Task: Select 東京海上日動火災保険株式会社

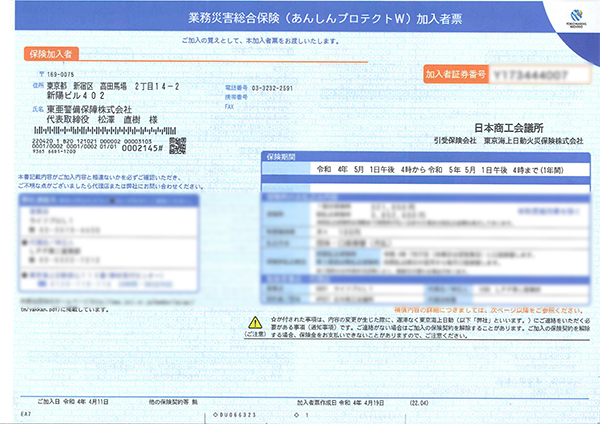Action: [533, 141]
